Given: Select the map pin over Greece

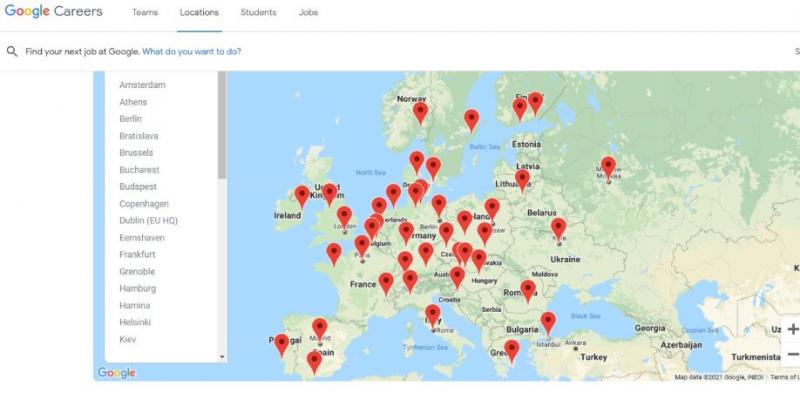Looking at the screenshot, I should point(511,352).
